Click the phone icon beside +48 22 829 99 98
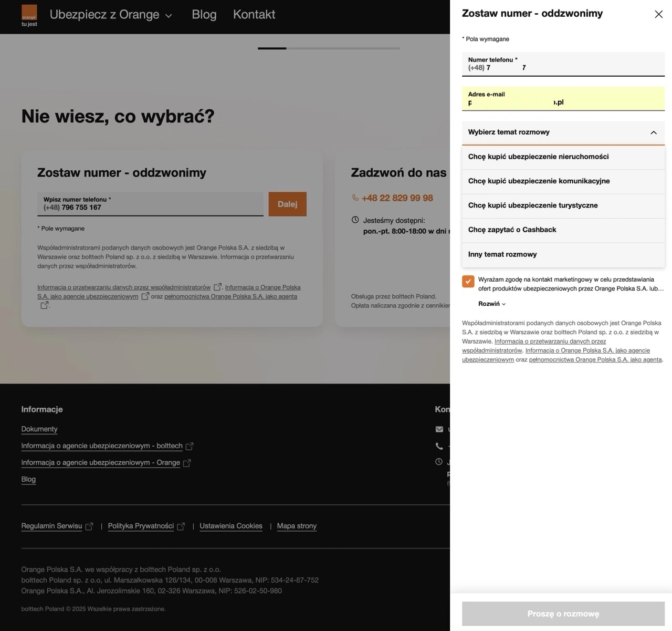The width and height of the screenshot is (672, 631). click(x=354, y=198)
